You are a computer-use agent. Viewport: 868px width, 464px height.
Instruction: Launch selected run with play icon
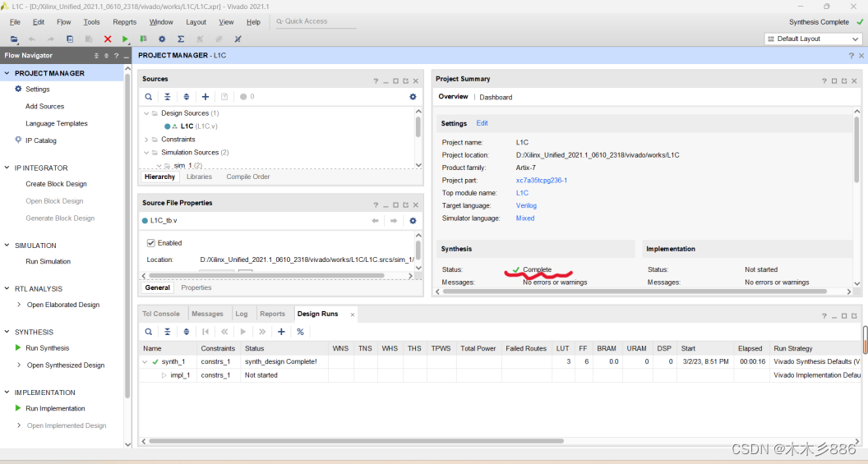pos(243,332)
